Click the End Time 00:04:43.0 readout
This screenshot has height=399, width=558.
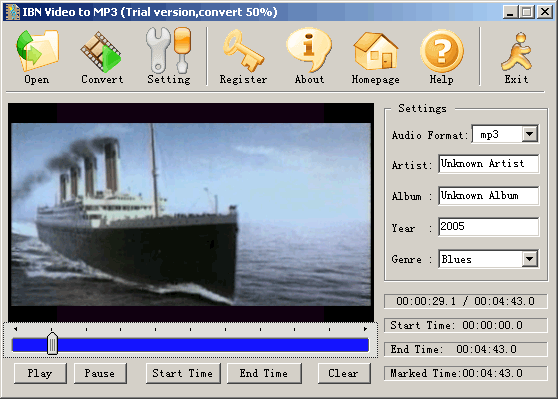pyautogui.click(x=465, y=349)
